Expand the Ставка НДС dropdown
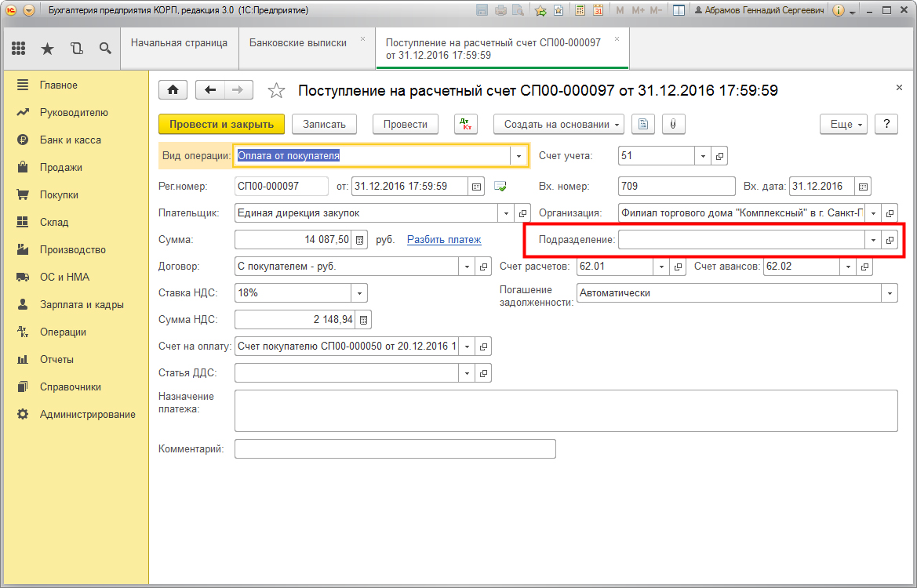Image resolution: width=917 pixels, height=588 pixels. [x=359, y=293]
